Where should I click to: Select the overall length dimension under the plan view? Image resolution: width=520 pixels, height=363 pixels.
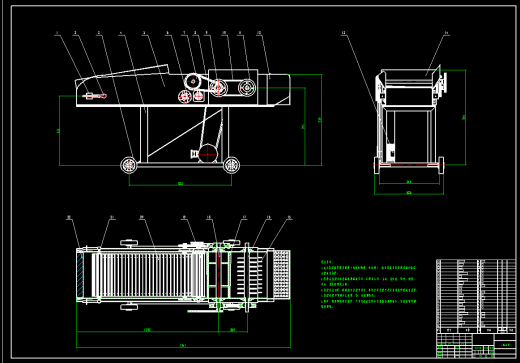(x=183, y=346)
